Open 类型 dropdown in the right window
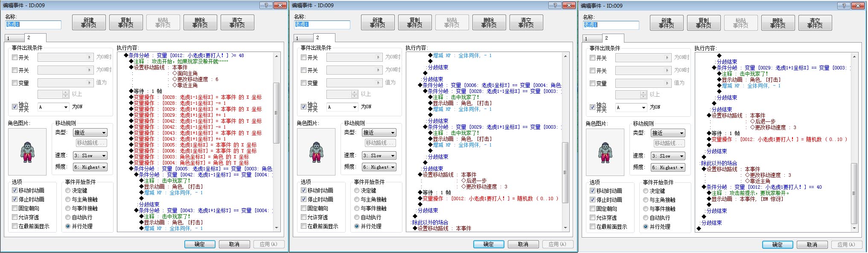868x253 pixels. pos(668,133)
